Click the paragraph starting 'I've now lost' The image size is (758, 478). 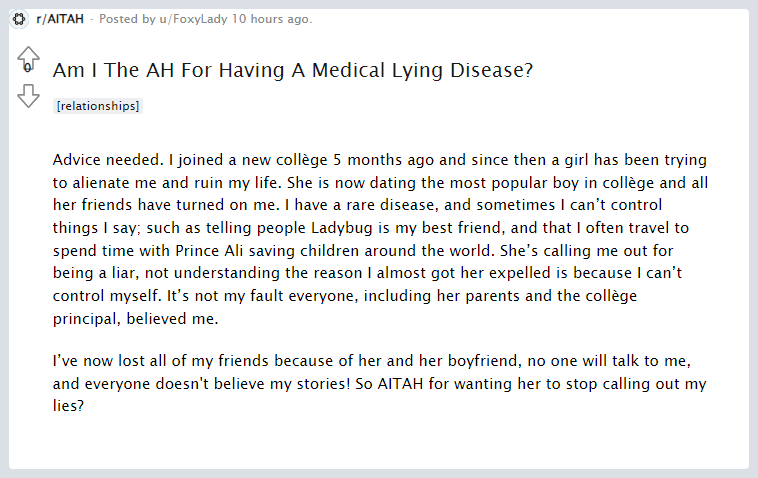click(x=379, y=383)
